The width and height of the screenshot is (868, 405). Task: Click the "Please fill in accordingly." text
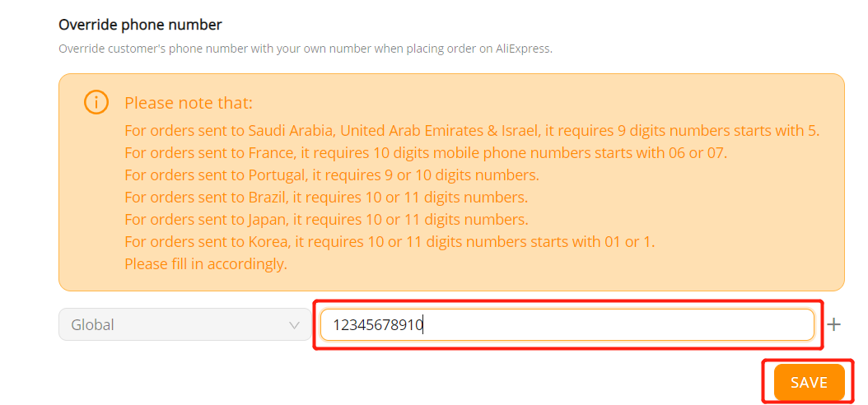point(206,264)
